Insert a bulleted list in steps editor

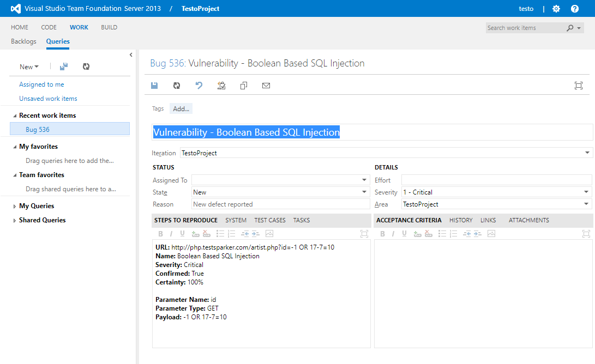pyautogui.click(x=221, y=233)
